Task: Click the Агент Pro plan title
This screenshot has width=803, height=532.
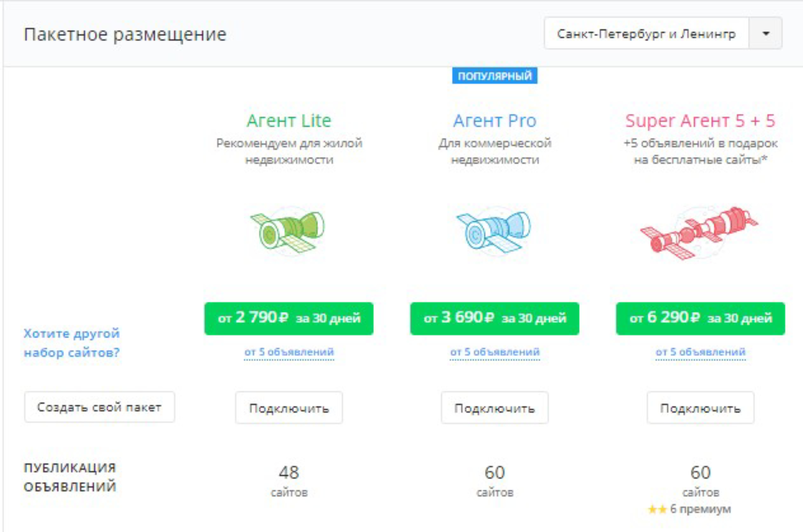Action: click(x=495, y=121)
